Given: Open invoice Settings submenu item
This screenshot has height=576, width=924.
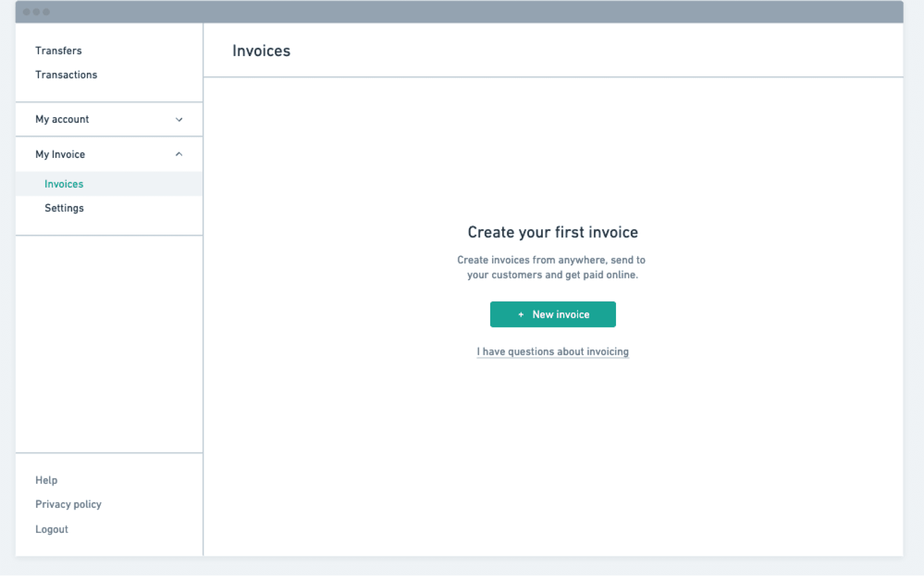Looking at the screenshot, I should click(x=64, y=208).
